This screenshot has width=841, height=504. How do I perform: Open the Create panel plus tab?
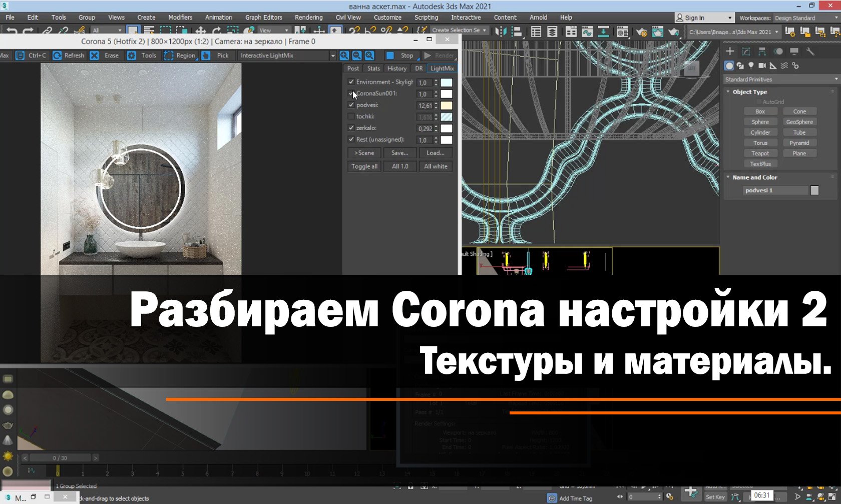[x=730, y=51]
